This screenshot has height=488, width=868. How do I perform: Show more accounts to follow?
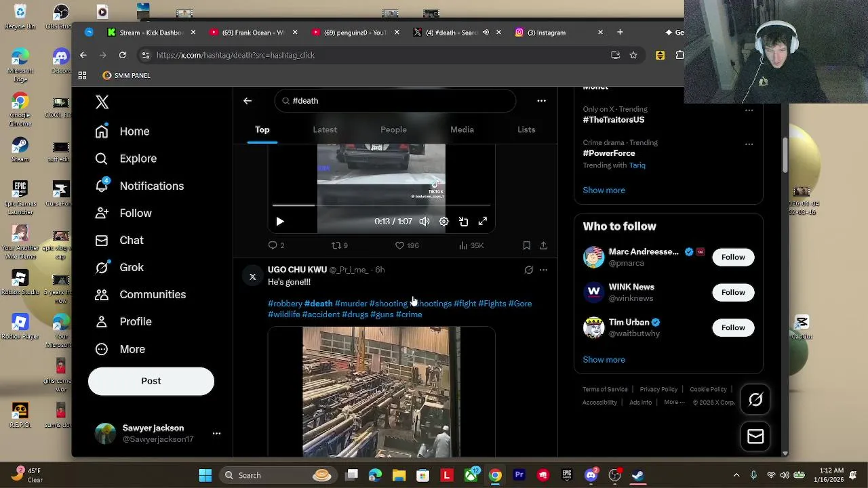[x=604, y=360]
